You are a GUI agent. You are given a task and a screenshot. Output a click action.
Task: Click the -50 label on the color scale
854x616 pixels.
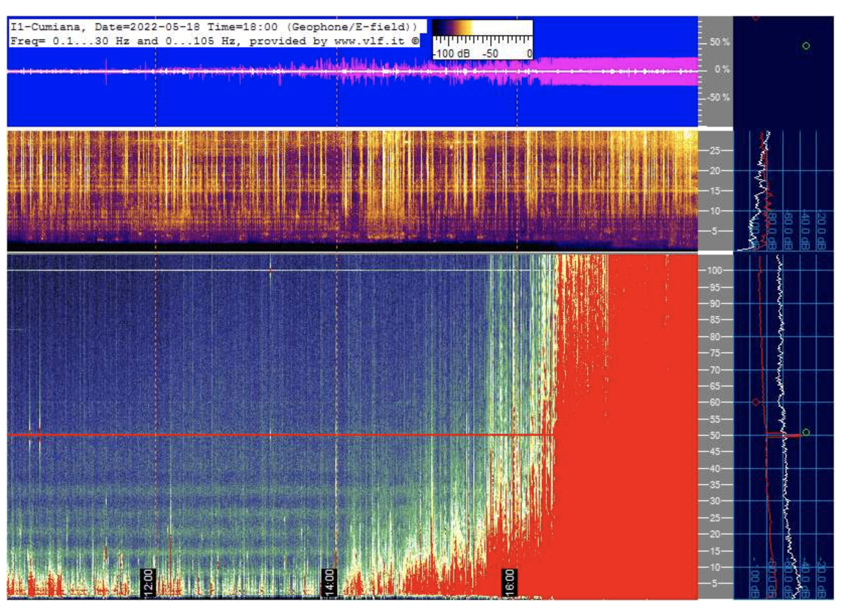490,53
